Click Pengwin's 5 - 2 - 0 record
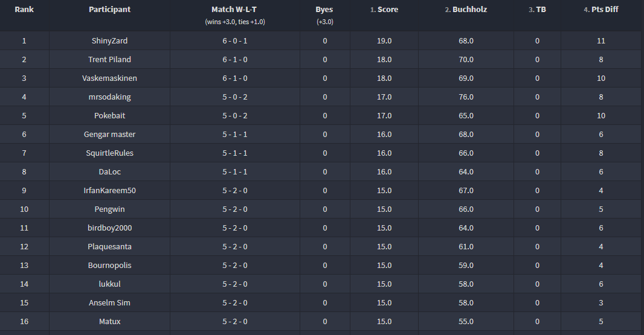644x335 pixels. 235,209
